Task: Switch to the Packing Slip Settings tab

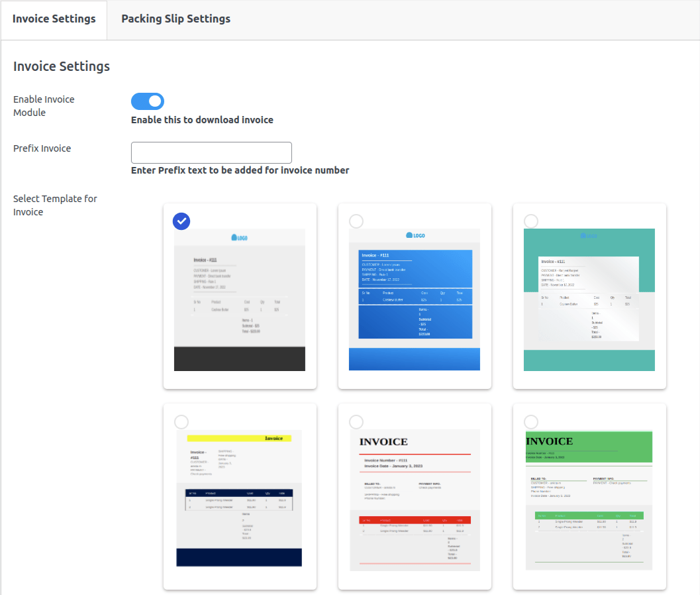Action: point(175,19)
